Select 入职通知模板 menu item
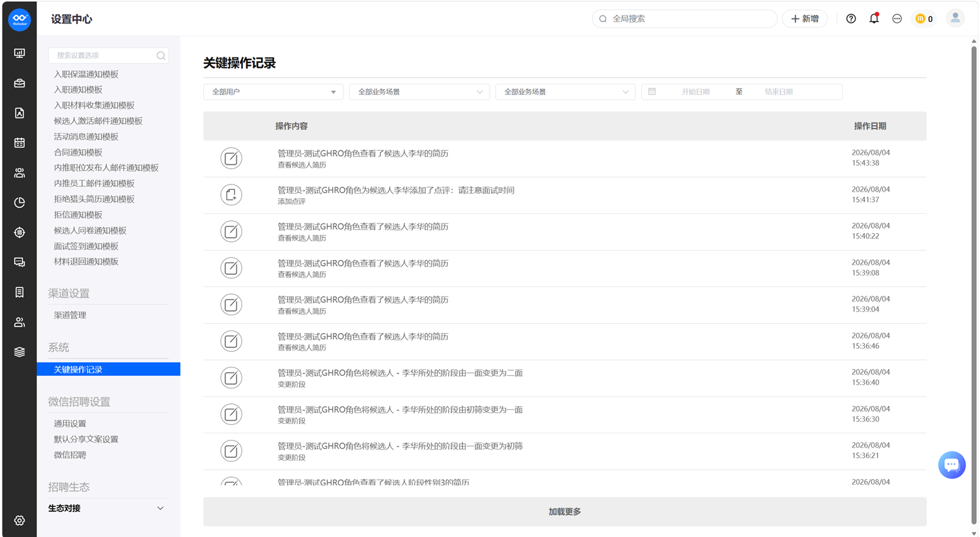980x537 pixels. click(x=78, y=90)
